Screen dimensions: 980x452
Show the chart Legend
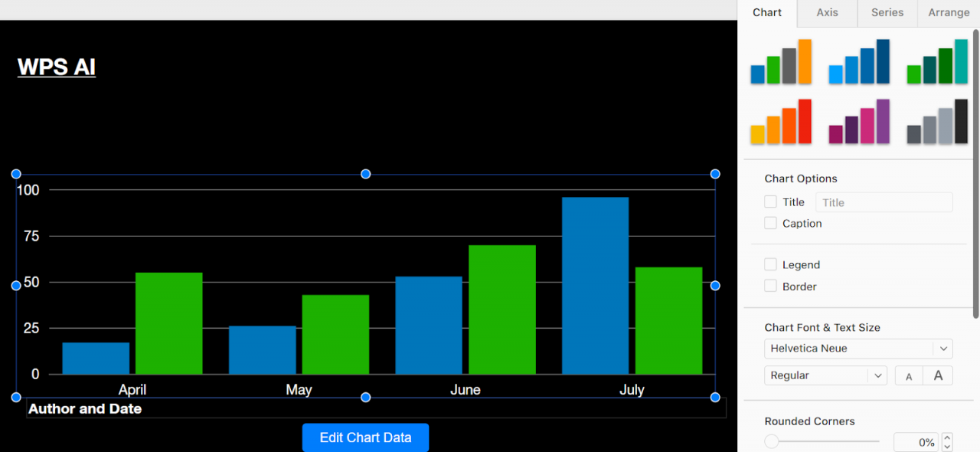pyautogui.click(x=770, y=264)
